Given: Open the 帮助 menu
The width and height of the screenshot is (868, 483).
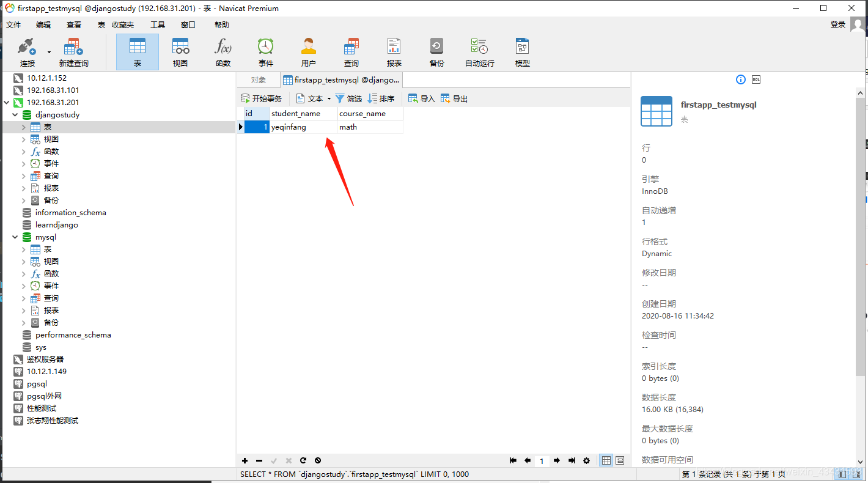Looking at the screenshot, I should (222, 25).
